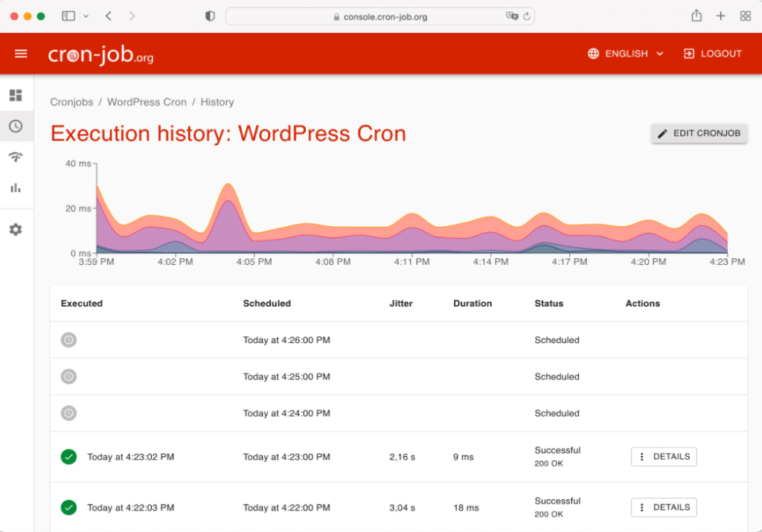Click the console.cron-job.org address bar
Screen dimensions: 762x532
point(381,16)
